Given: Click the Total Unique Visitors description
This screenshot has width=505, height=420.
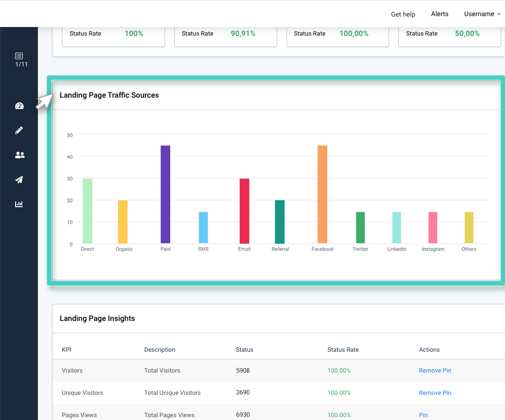Looking at the screenshot, I should point(172,393).
